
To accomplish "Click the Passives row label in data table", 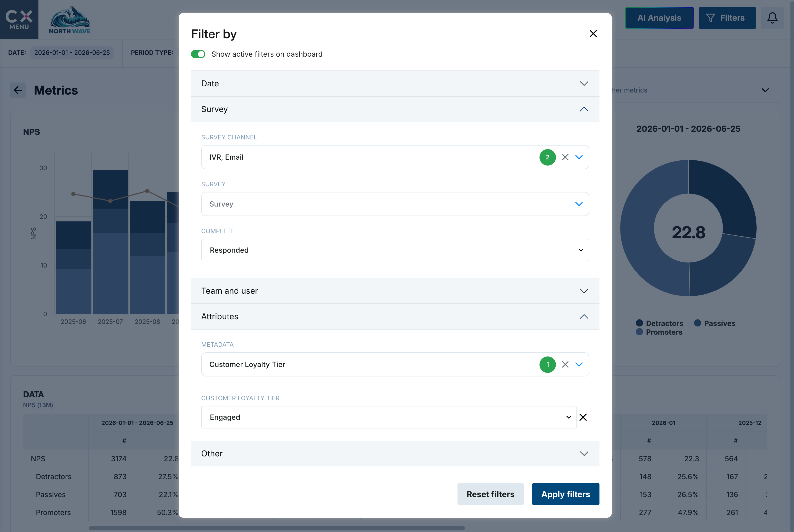I will pos(50,495).
